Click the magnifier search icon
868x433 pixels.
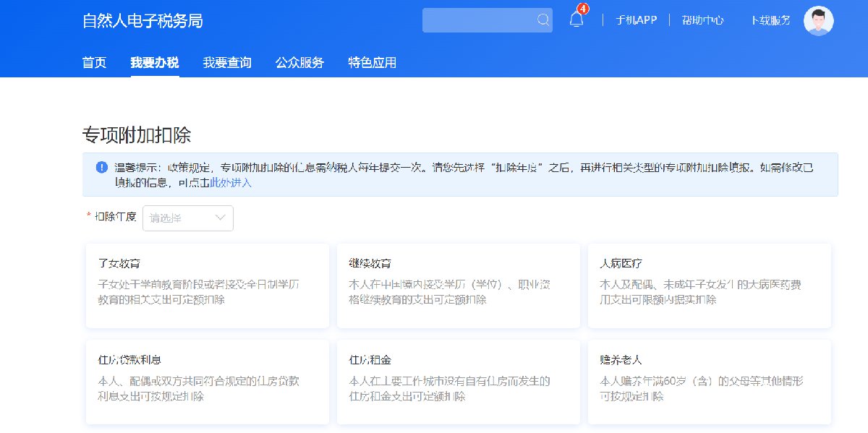[x=543, y=20]
